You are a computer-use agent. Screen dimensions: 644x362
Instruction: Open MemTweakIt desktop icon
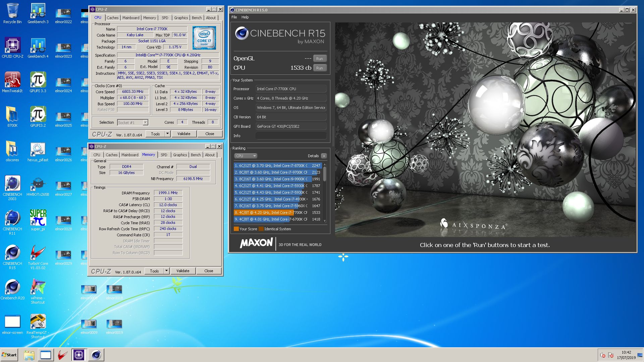[12, 82]
